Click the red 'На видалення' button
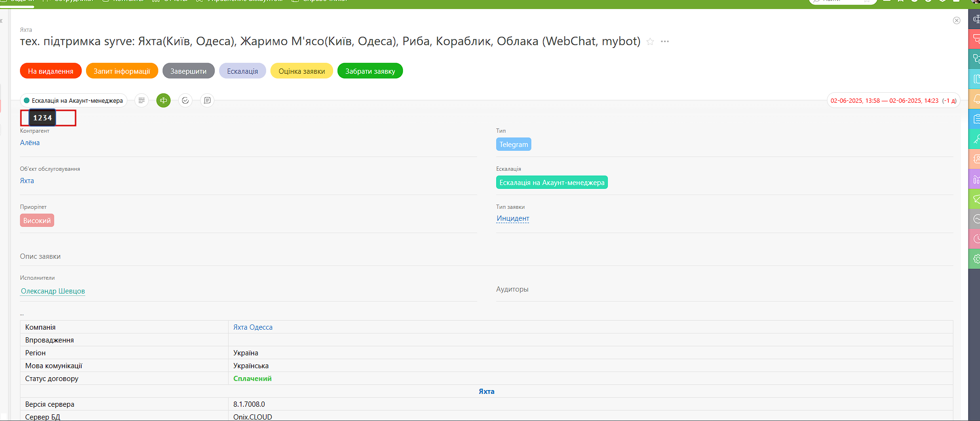 pos(51,71)
